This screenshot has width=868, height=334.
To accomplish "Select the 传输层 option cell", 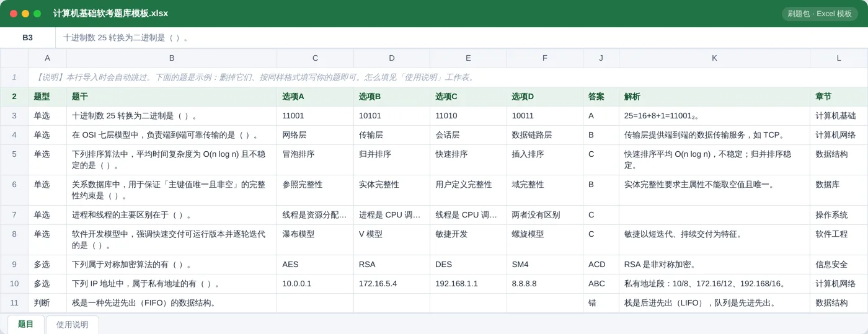I will tap(392, 135).
